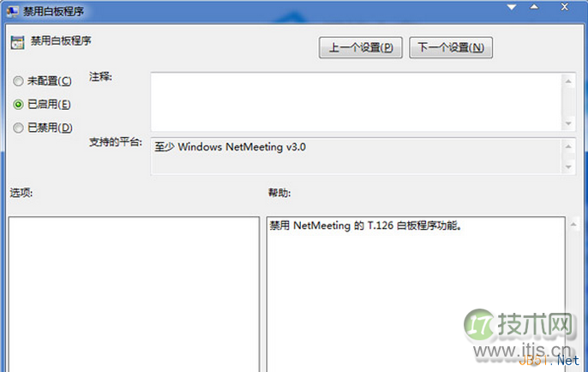The height and width of the screenshot is (372, 588).
Task: Click the 帮助: label
Action: 279,193
